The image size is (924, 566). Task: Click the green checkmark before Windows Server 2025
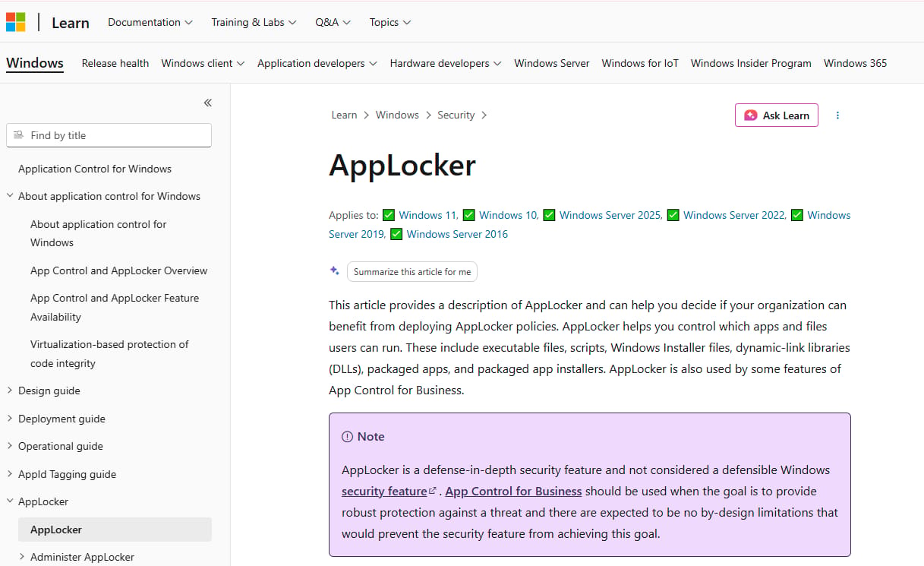click(549, 215)
